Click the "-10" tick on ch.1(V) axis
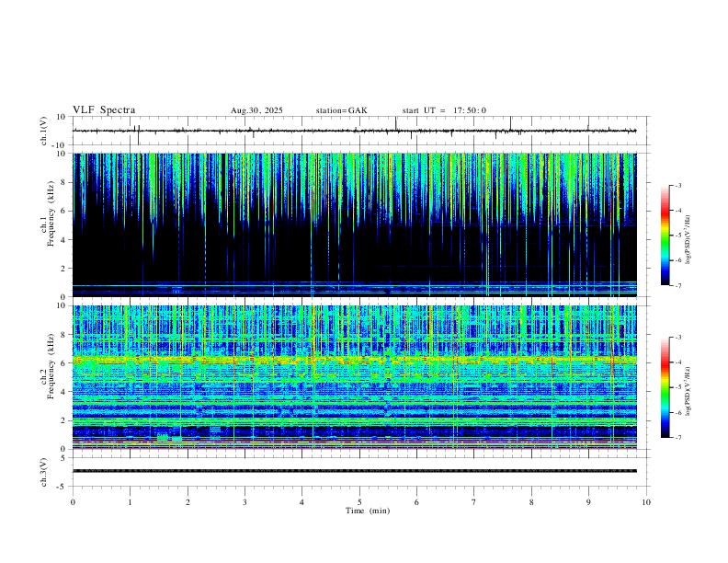728x563 pixels. 61,145
